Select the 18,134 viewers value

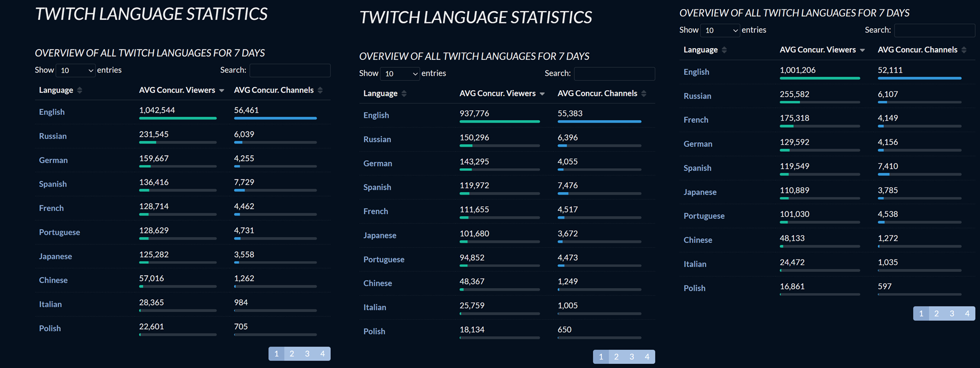(x=472, y=330)
